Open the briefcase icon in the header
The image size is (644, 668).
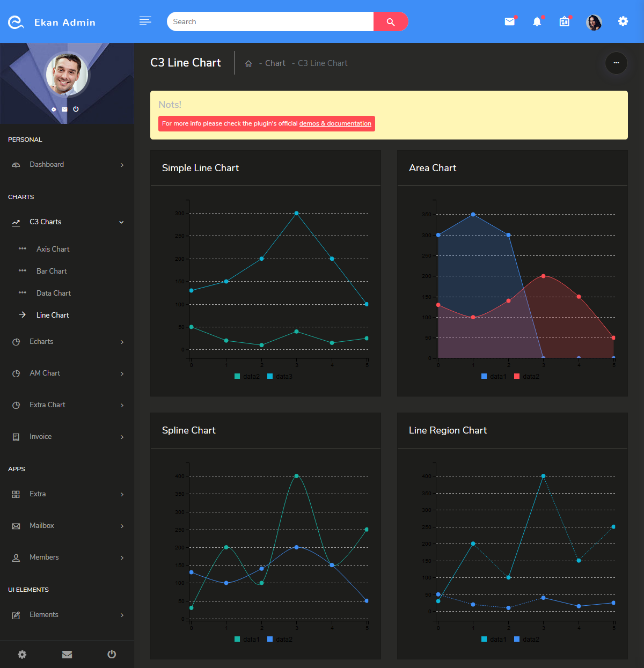(x=564, y=21)
